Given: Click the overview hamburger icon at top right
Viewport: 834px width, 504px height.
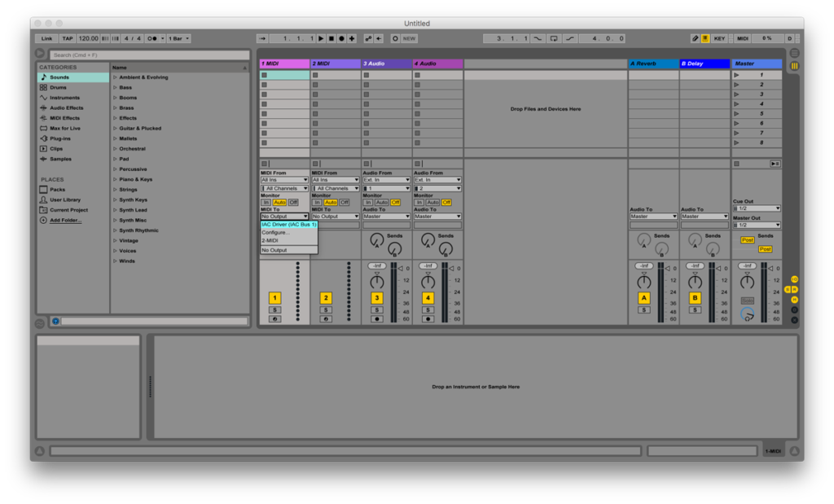Looking at the screenshot, I should [x=795, y=51].
